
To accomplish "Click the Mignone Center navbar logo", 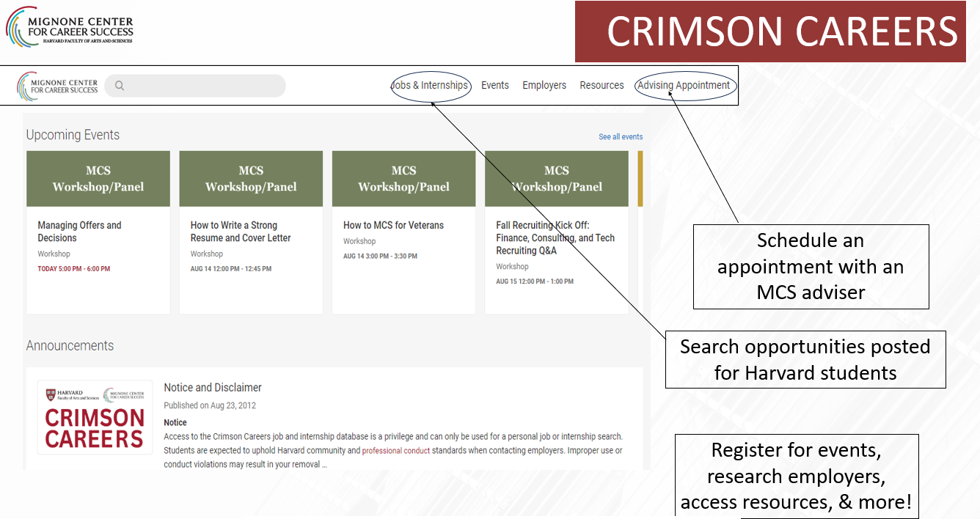I will [x=58, y=86].
